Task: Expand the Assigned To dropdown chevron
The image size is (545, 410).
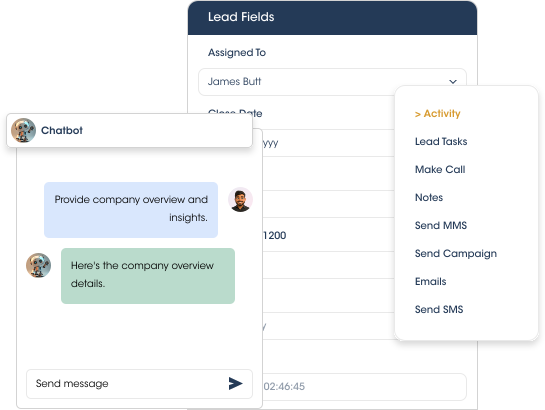Action: click(x=453, y=82)
